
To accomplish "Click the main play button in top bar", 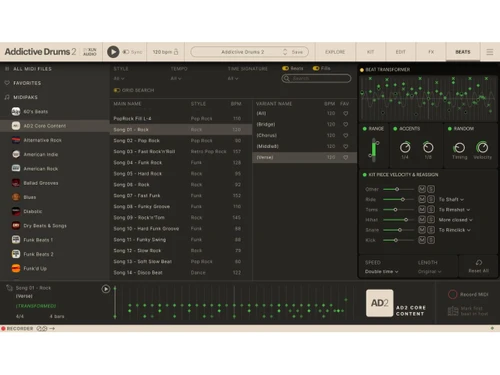I will coord(113,52).
